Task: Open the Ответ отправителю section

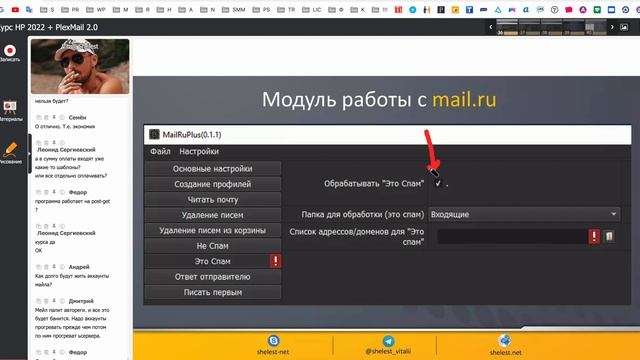Action: click(213, 277)
